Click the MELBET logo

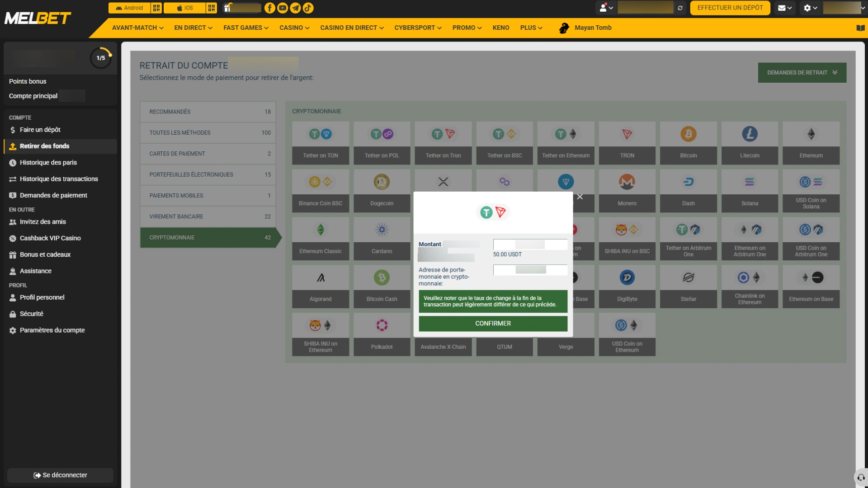(38, 18)
